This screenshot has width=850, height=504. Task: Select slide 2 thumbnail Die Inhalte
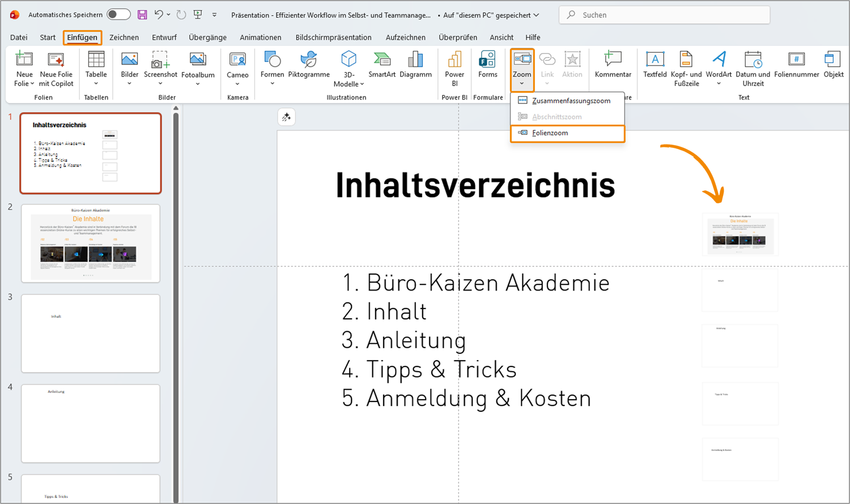point(91,244)
